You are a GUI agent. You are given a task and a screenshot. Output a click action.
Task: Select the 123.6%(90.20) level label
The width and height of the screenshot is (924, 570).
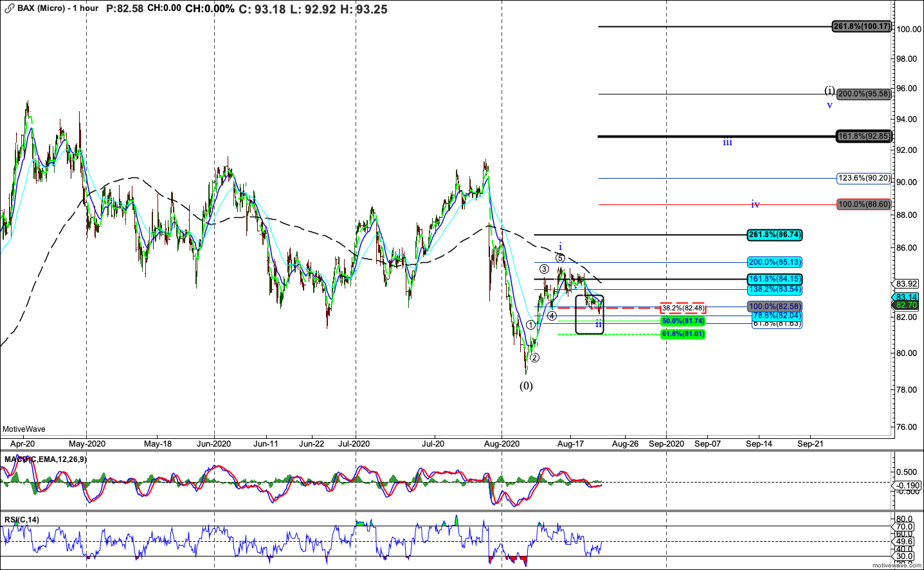click(x=864, y=178)
